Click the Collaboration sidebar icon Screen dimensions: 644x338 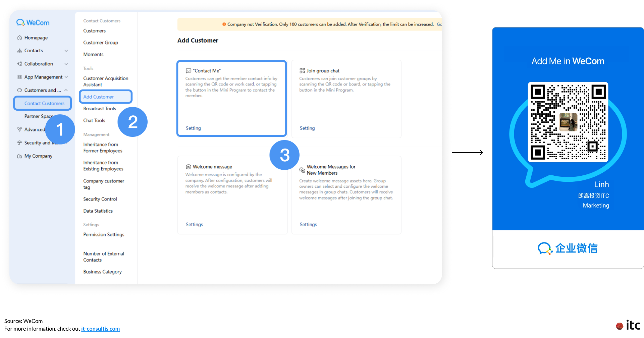[19, 64]
